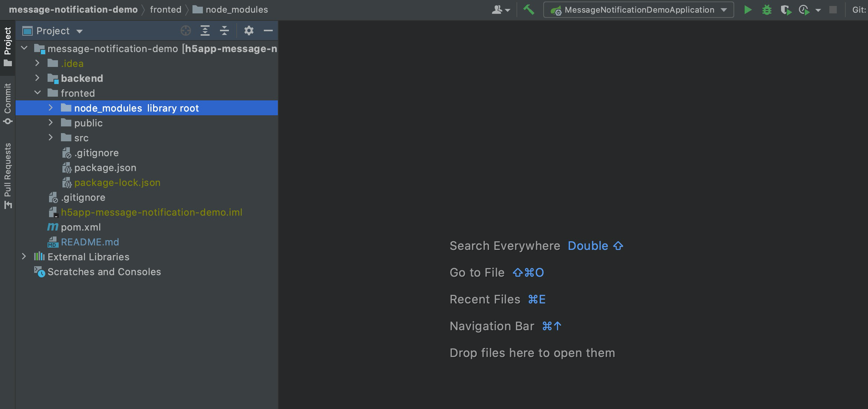Hide the Project tool window with the minus icon
The height and width of the screenshot is (409, 868).
tap(268, 30)
